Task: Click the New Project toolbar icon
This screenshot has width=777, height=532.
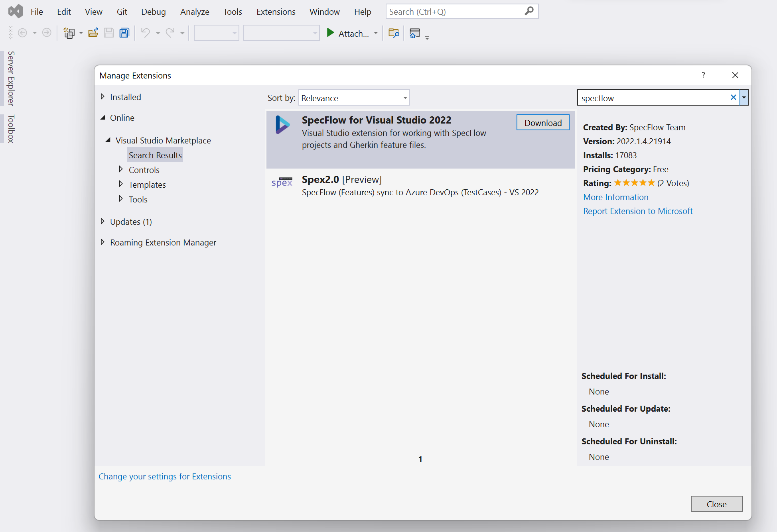Action: point(69,33)
